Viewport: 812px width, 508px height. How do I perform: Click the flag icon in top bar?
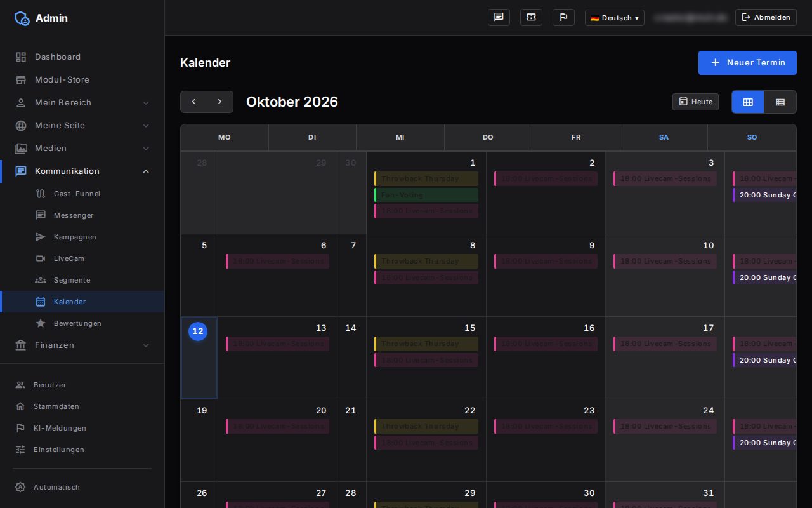coord(563,17)
